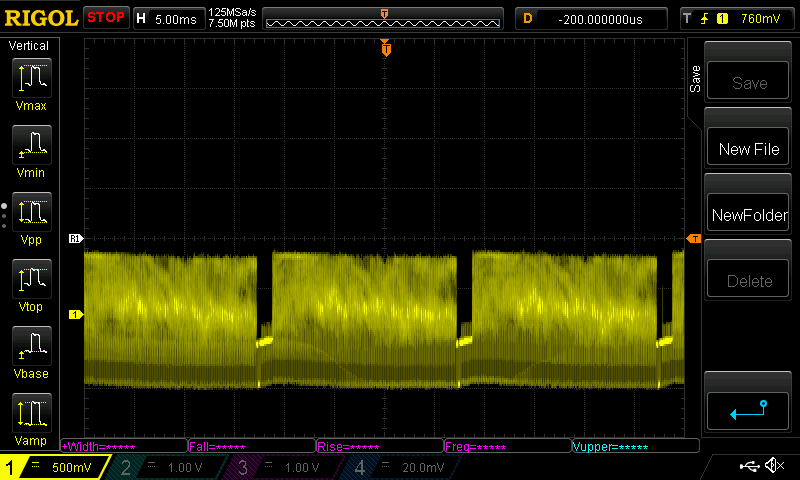This screenshot has height=480, width=800.
Task: Click the waveform memory overview bar
Action: point(383,19)
